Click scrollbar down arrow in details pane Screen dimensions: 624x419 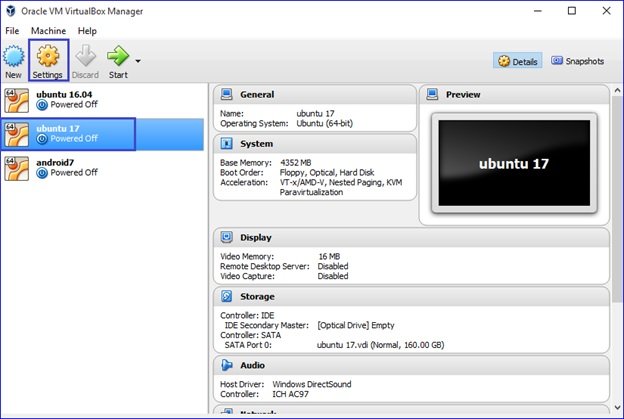618,408
